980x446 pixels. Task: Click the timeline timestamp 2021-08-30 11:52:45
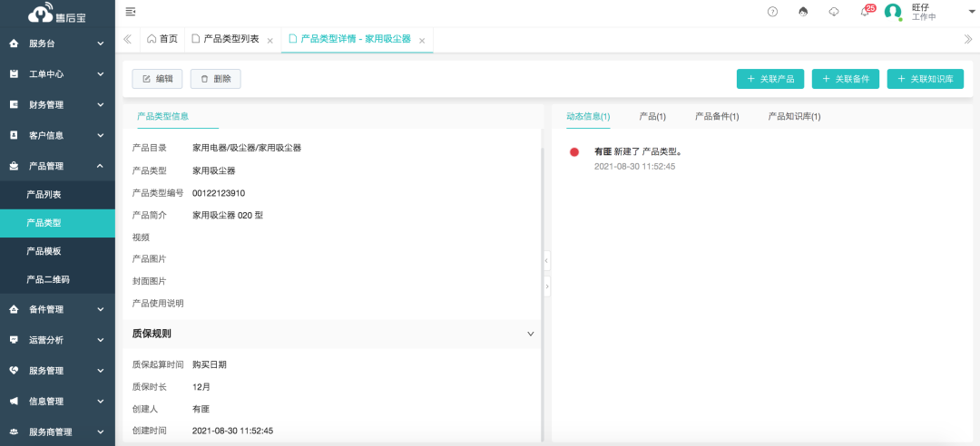pos(634,167)
